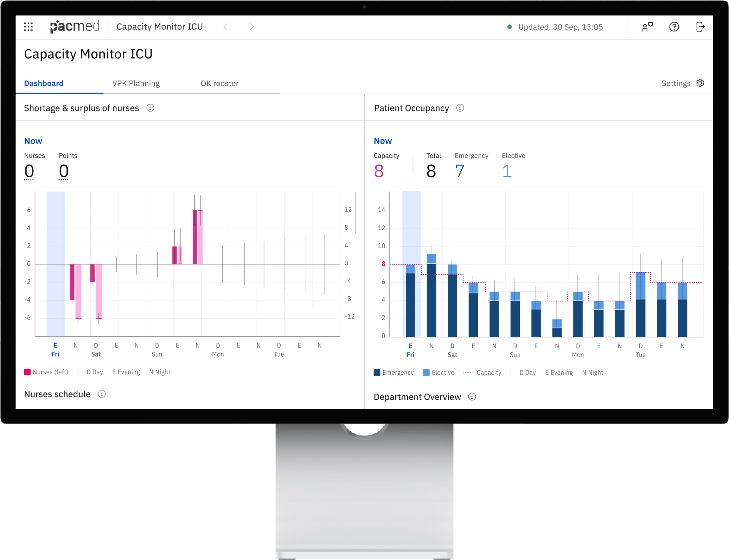This screenshot has height=560, width=729.
Task: Switch to the VPK Planning tab
Action: tap(136, 83)
